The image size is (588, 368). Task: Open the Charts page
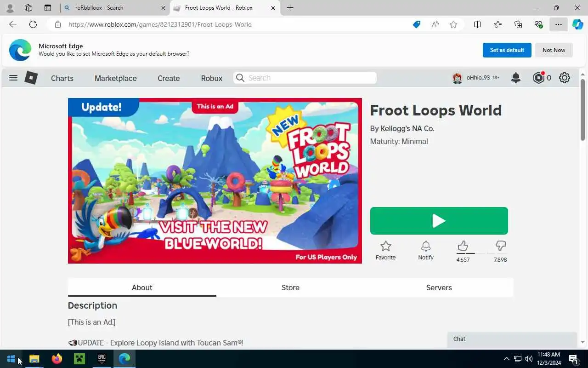coord(62,78)
